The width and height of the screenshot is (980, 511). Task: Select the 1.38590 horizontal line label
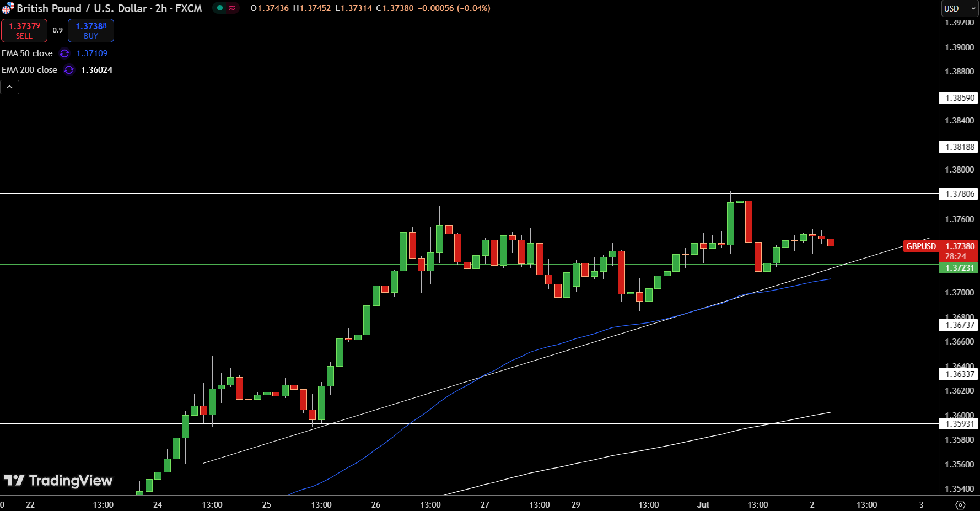960,98
